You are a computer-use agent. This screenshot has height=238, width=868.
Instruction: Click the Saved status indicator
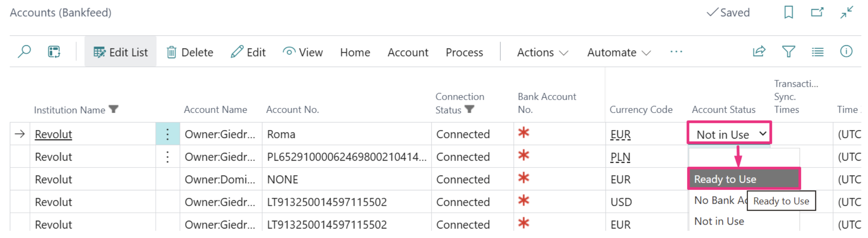pyautogui.click(x=728, y=12)
